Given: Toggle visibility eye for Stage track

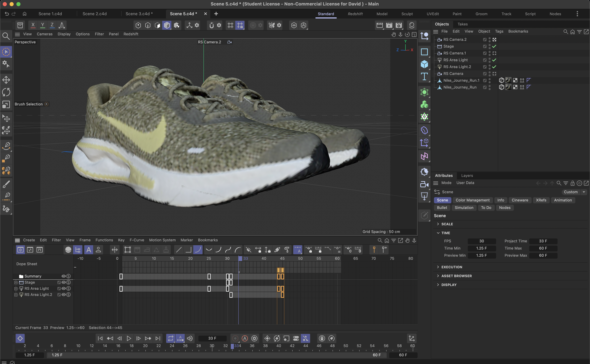Looking at the screenshot, I should (x=64, y=282).
